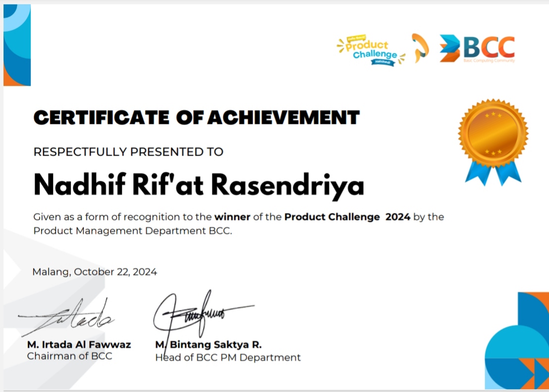Click the text 'RESPECTFULLY PRESENTED TO'
Image resolution: width=549 pixels, height=392 pixels.
click(x=128, y=152)
